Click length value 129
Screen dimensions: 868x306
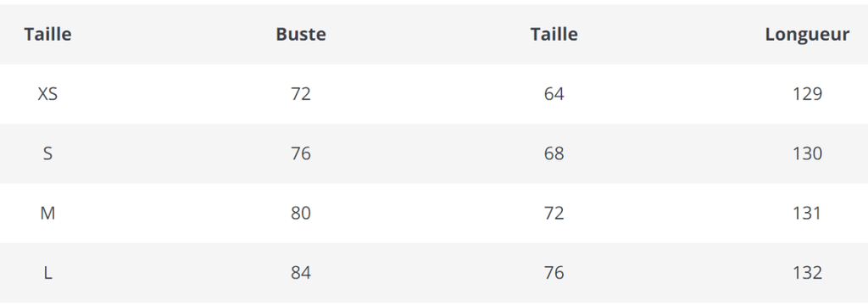point(807,94)
